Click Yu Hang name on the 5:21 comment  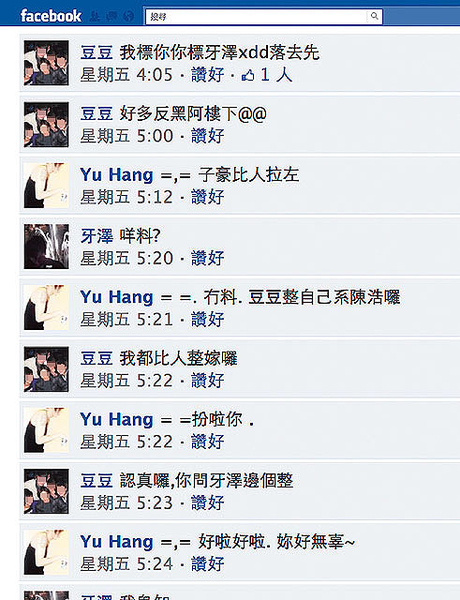click(x=117, y=297)
